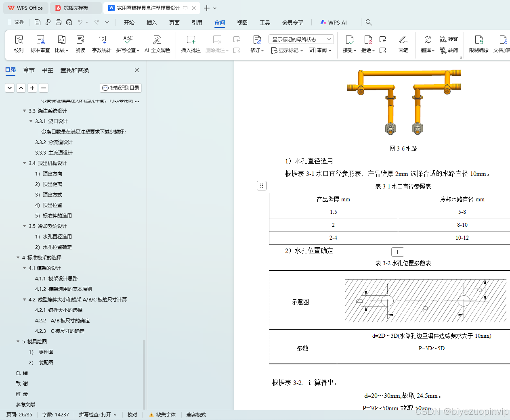Collapse the 4 标准模架的选择 node
The width and height of the screenshot is (510, 420).
pyautogui.click(x=18, y=257)
